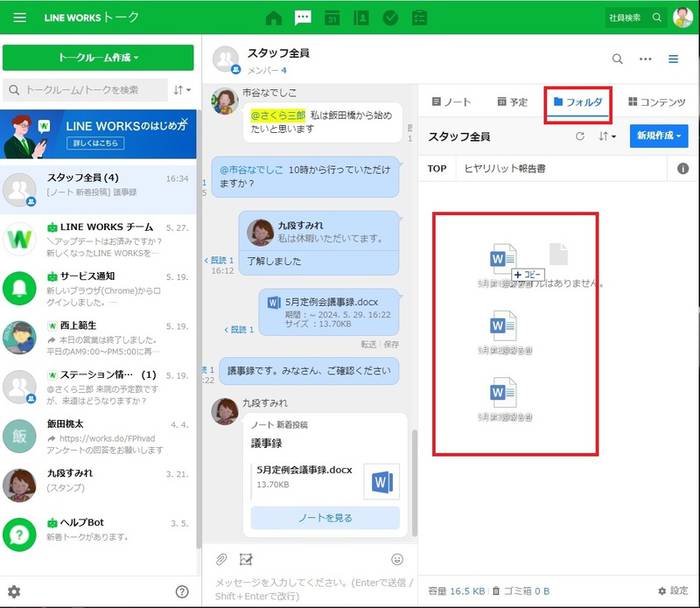The width and height of the screenshot is (700, 608).
Task: Search within the talk room magnifier icon
Action: (x=617, y=59)
